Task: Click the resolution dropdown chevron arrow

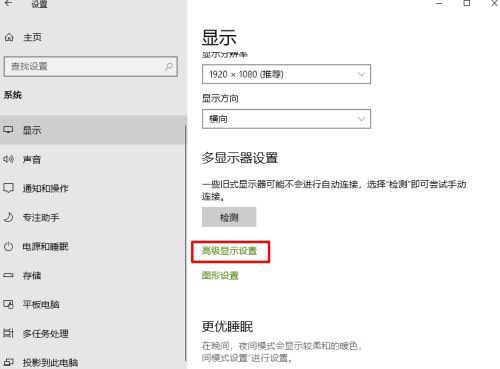Action: pos(361,74)
